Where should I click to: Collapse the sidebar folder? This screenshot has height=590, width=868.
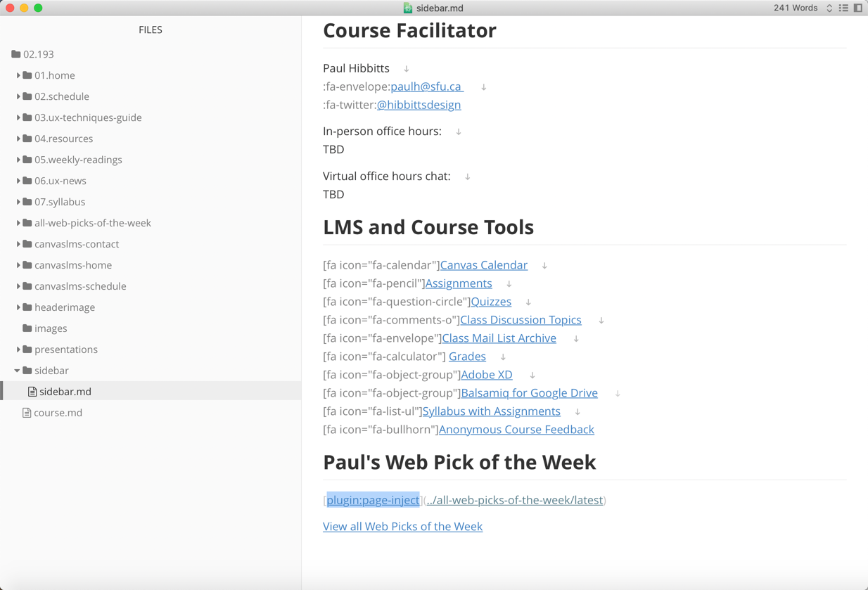click(x=18, y=371)
